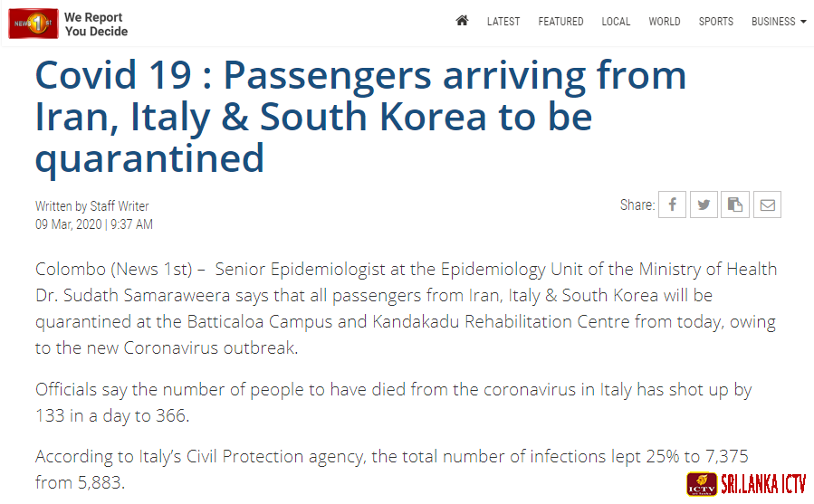Go to LOCAL news
The height and width of the screenshot is (504, 814).
[x=616, y=22]
